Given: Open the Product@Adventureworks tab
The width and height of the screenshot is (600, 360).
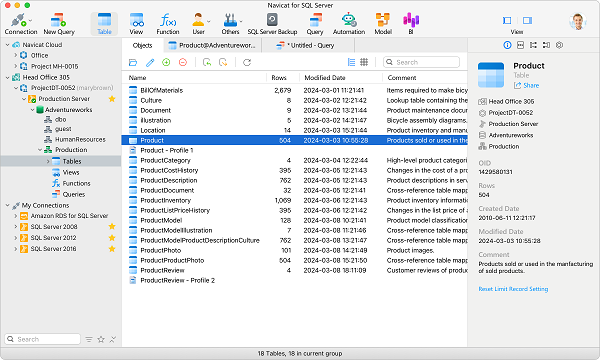Looking at the screenshot, I should coord(213,46).
